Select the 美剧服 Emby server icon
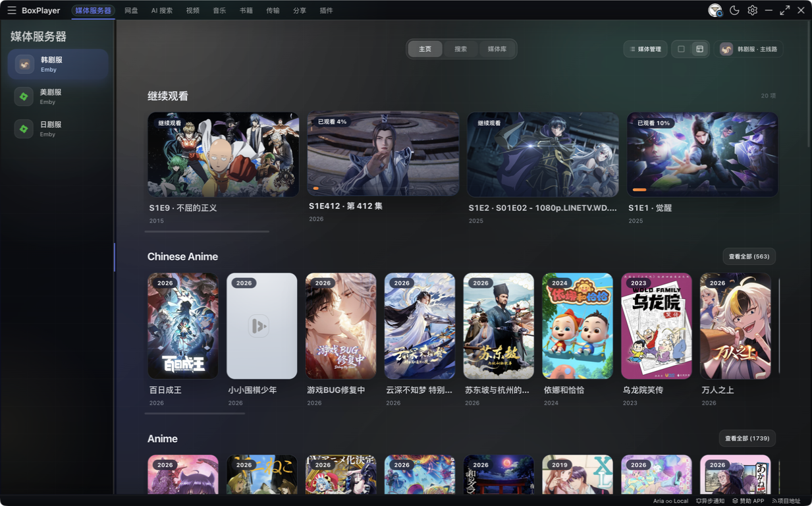Image resolution: width=812 pixels, height=506 pixels. [x=24, y=96]
